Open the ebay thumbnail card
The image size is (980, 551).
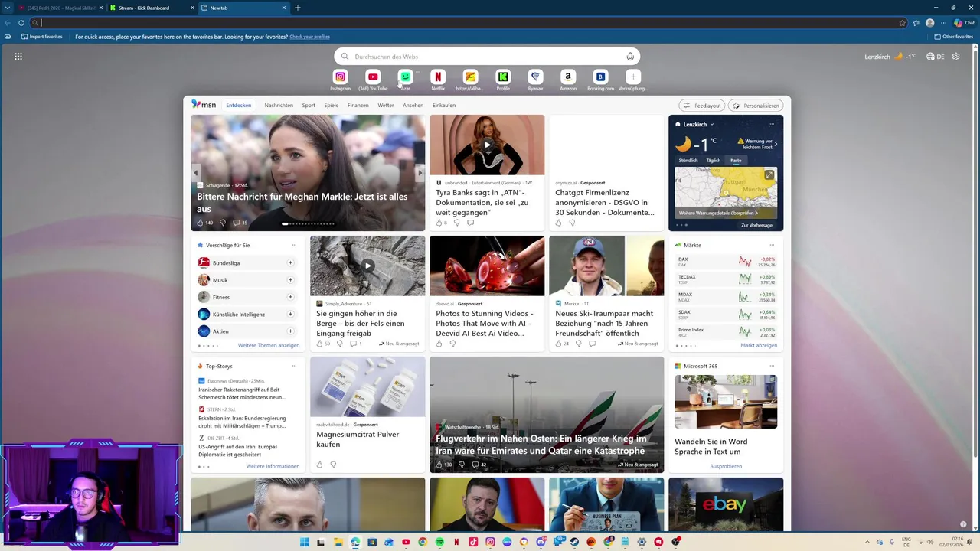(x=726, y=504)
